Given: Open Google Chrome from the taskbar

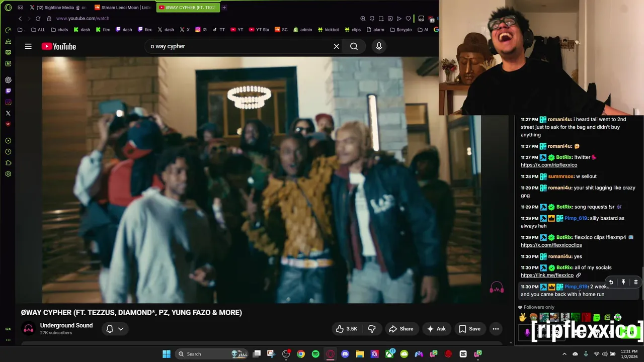Looking at the screenshot, I should point(300,354).
